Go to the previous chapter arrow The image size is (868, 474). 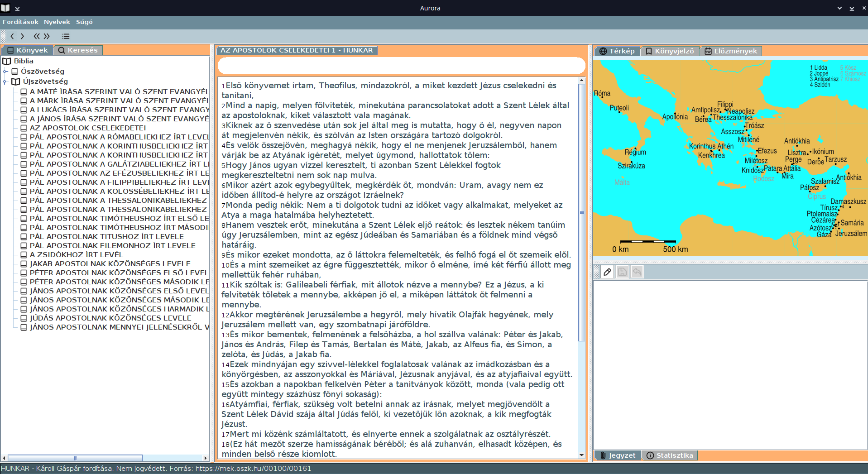pos(12,36)
